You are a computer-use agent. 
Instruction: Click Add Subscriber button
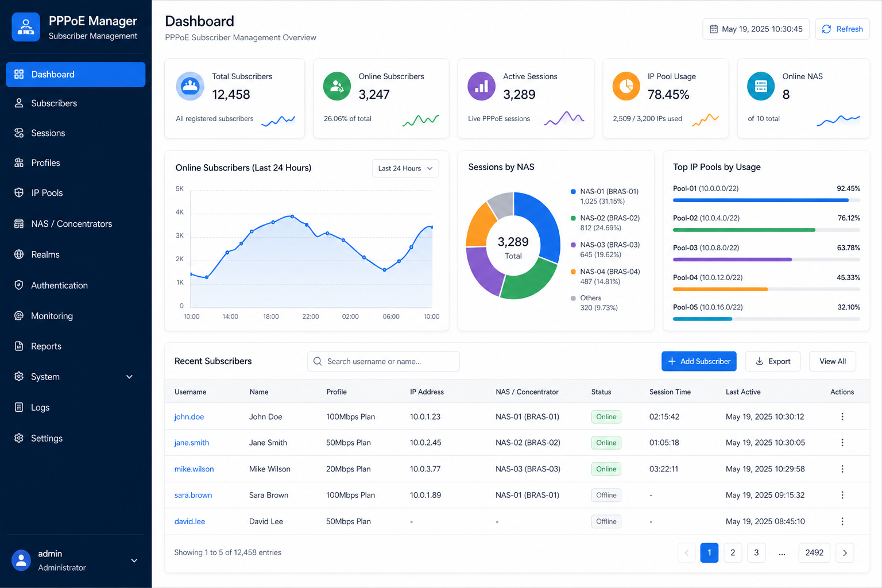(699, 361)
